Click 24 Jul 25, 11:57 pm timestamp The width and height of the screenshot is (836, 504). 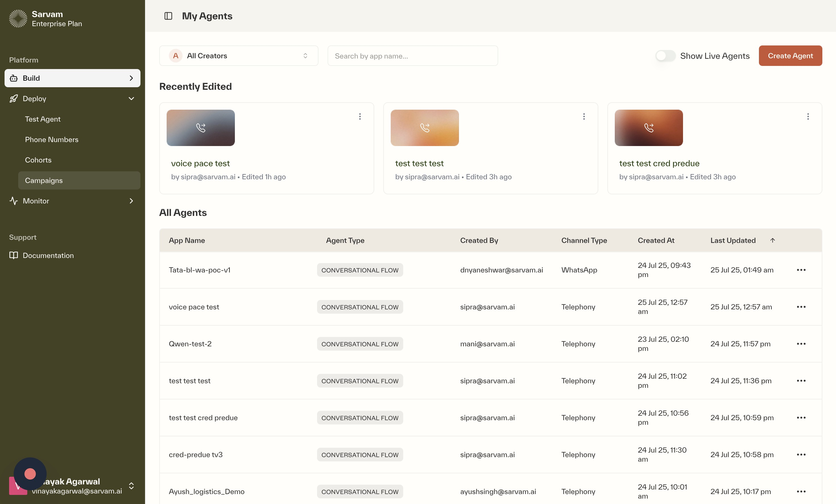740,344
